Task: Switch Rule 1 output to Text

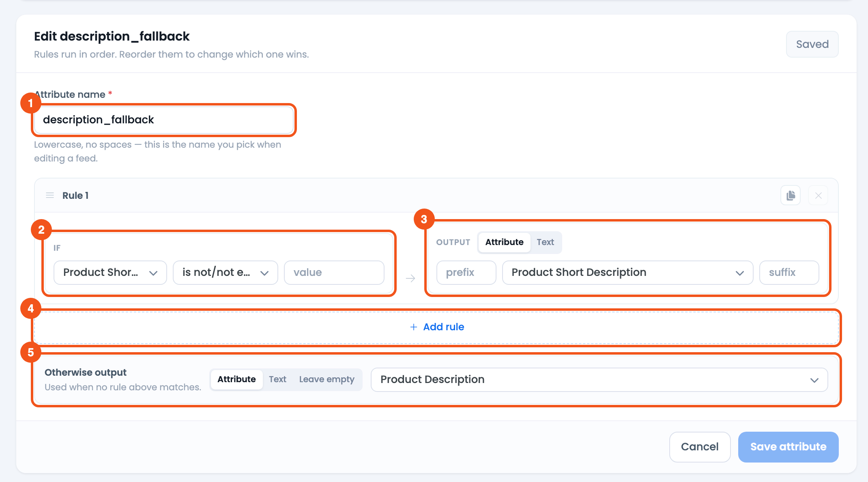Action: 545,242
